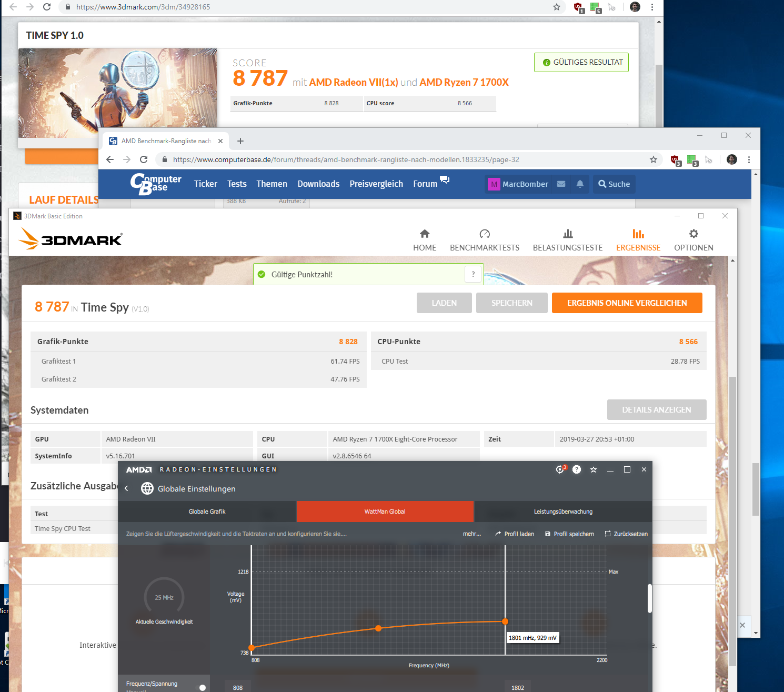This screenshot has width=784, height=692.
Task: Open Downloads on ComputerBase
Action: click(x=318, y=184)
